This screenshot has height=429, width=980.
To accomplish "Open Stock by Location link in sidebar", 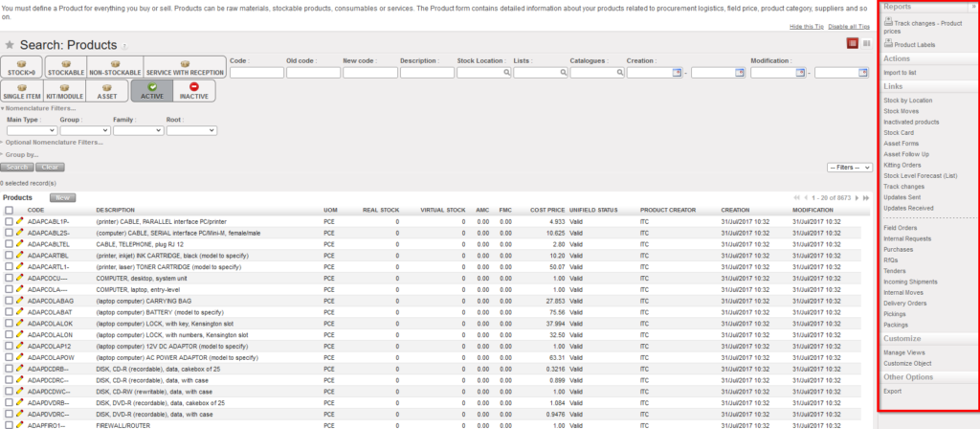I will coord(907,100).
